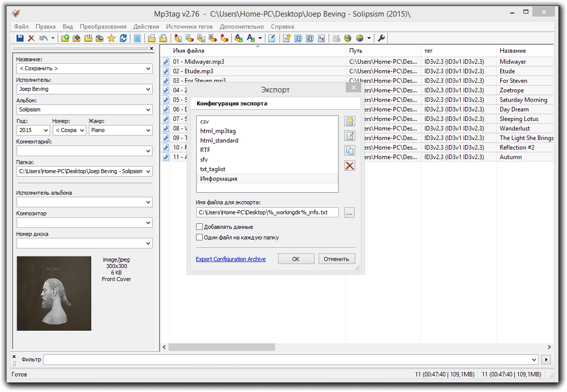567x392 pixels.
Task: Click the yellow star Favorites icon
Action: tap(111, 38)
